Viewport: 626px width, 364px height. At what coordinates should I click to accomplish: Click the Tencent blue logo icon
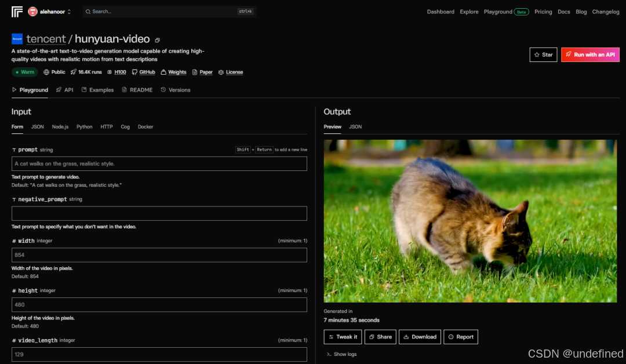tap(17, 39)
